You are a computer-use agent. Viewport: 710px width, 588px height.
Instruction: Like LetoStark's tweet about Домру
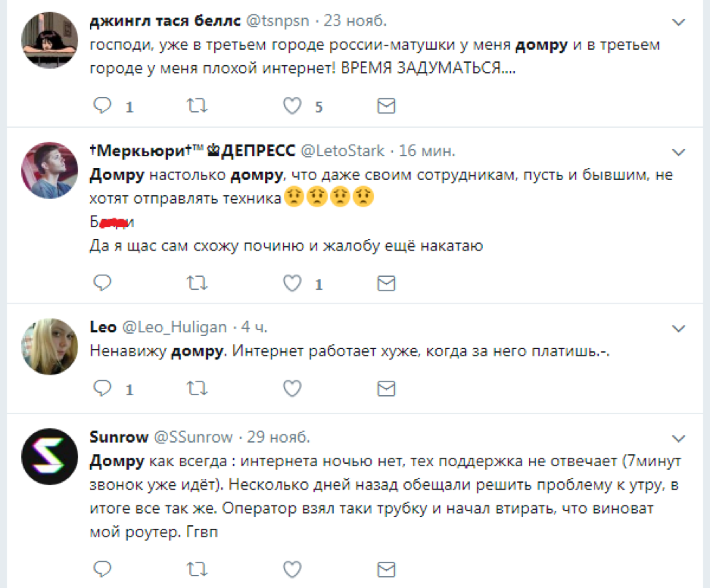point(292,283)
